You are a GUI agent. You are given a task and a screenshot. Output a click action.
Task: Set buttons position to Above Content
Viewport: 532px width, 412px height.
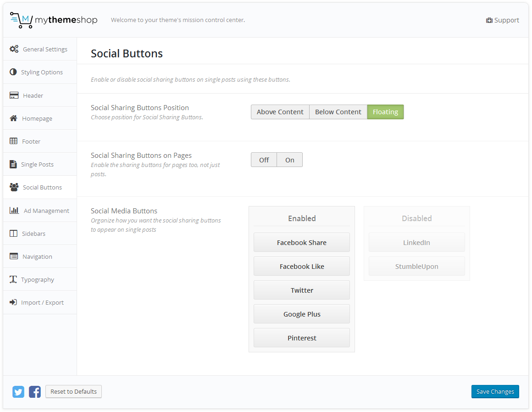tap(280, 112)
